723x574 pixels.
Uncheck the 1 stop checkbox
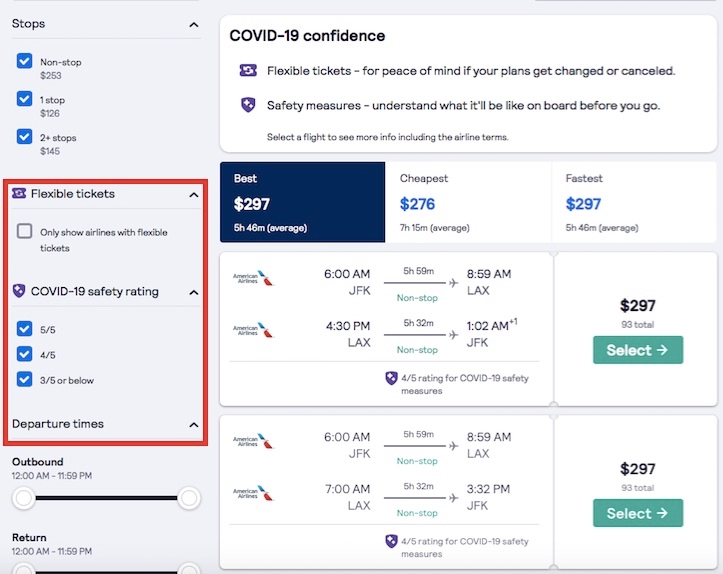pyautogui.click(x=24, y=99)
